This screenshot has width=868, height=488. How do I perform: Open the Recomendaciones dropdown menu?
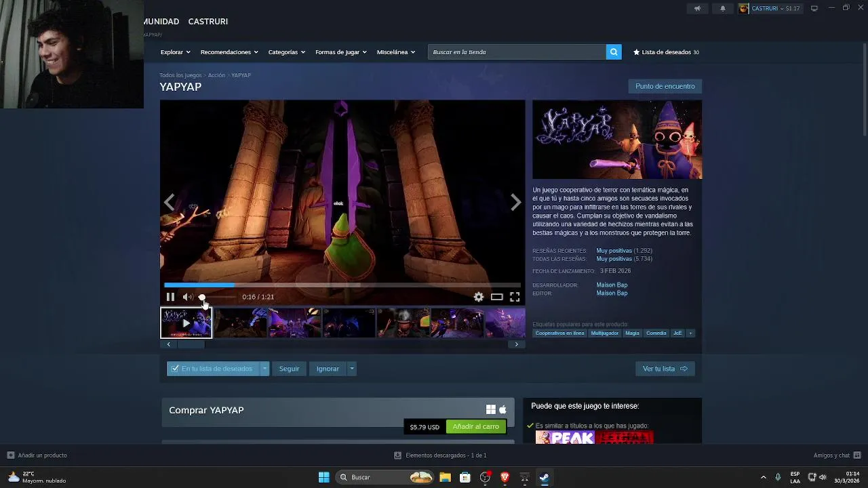229,52
